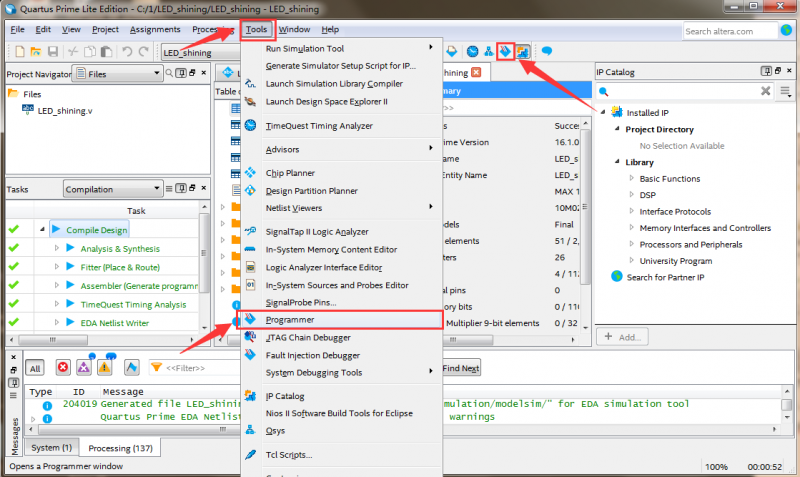This screenshot has width=800, height=477.
Task: Click the Paste clipboard toolbar icon
Action: tap(106, 52)
